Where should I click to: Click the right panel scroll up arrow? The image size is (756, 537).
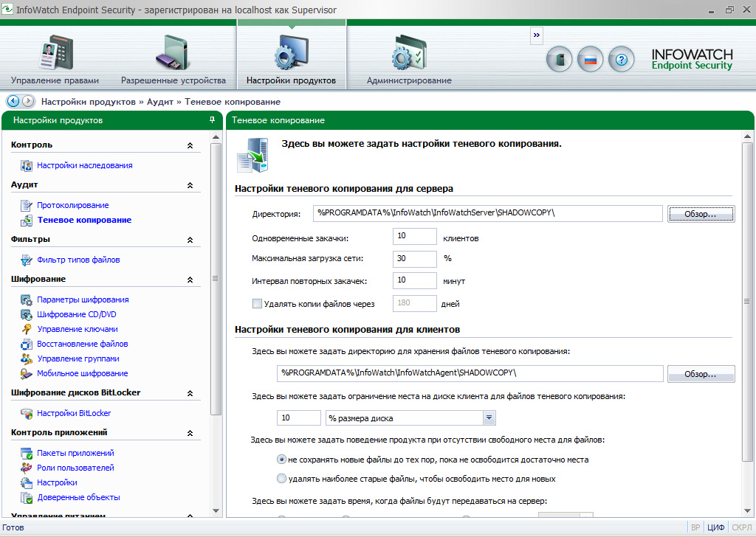click(x=747, y=137)
